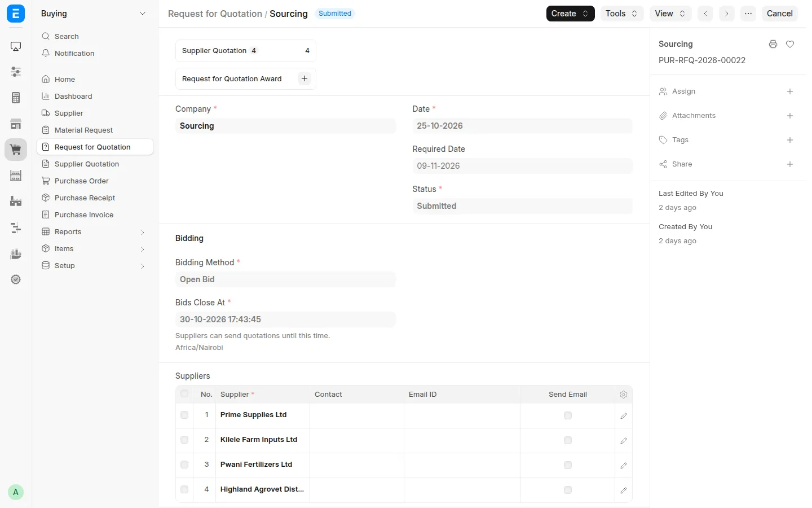Add a Request for Quotation Award
Image resolution: width=812 pixels, height=508 pixels.
tap(304, 78)
